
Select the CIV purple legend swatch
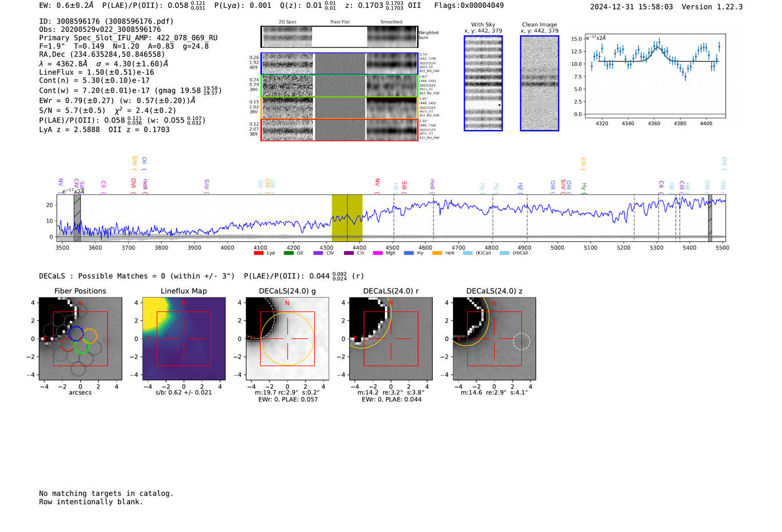[318, 253]
